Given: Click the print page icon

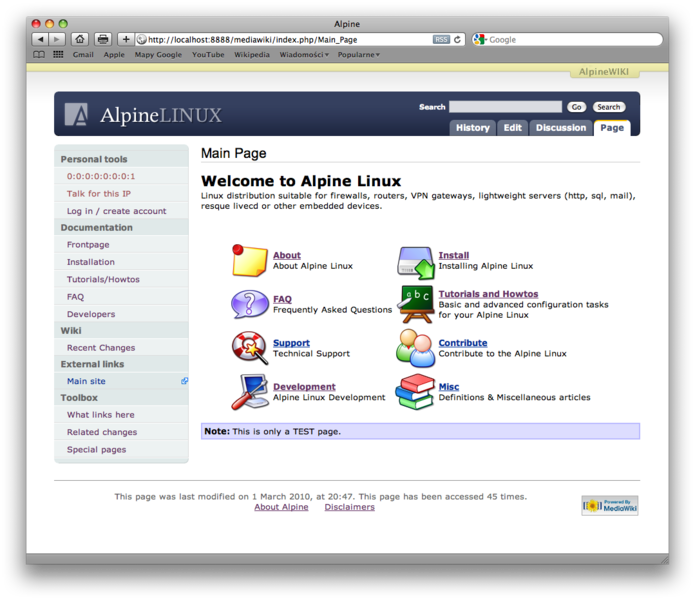Looking at the screenshot, I should 103,39.
